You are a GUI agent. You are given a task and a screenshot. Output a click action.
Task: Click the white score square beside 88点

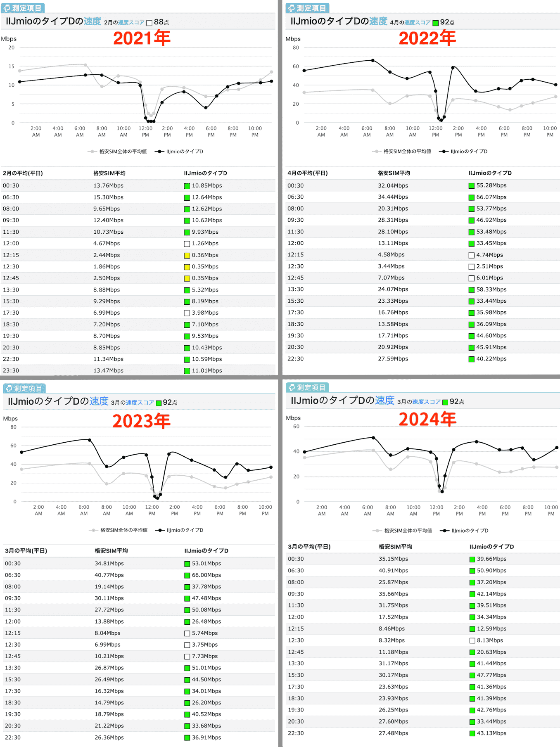[x=149, y=23]
